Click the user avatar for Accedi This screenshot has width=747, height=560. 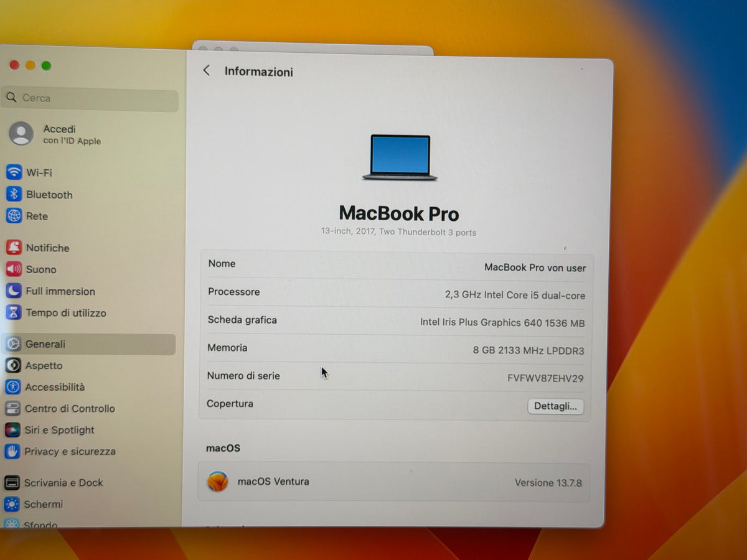click(x=21, y=134)
